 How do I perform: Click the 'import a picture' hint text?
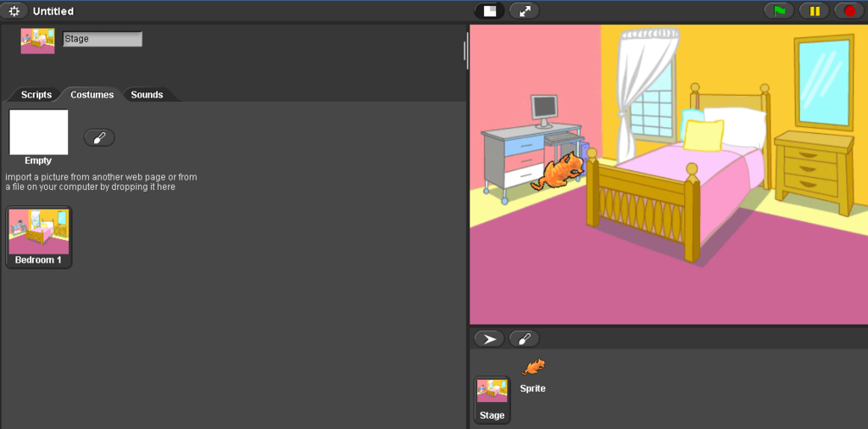[102, 182]
